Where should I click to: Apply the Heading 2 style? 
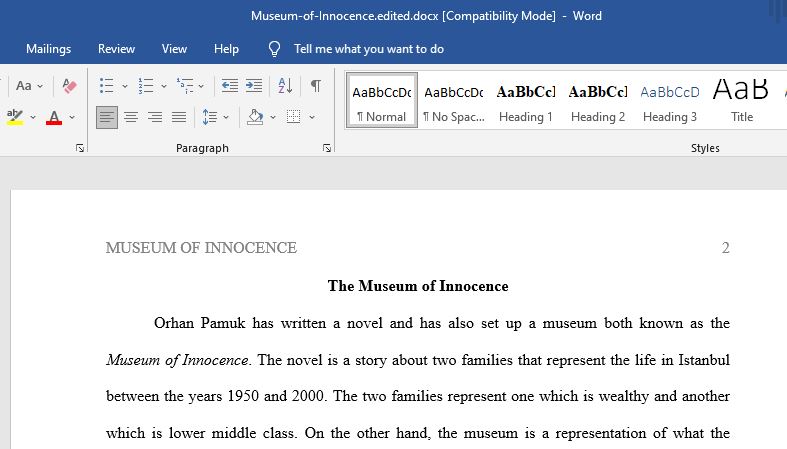(x=598, y=100)
